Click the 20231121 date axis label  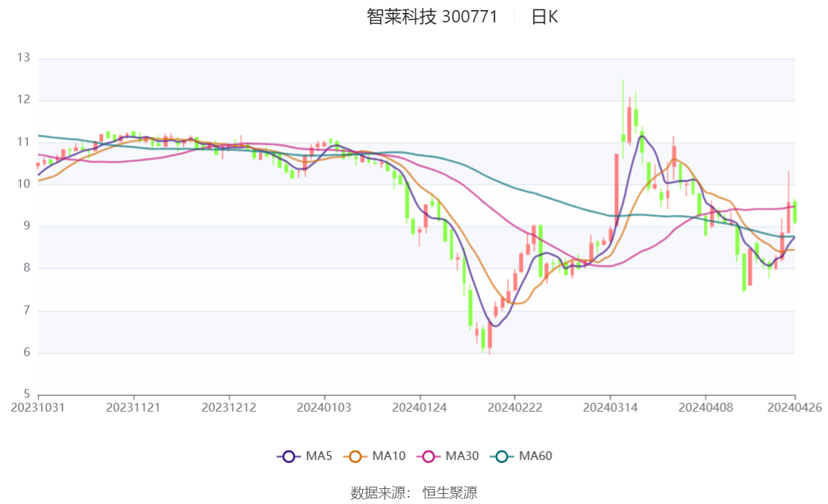tap(133, 407)
